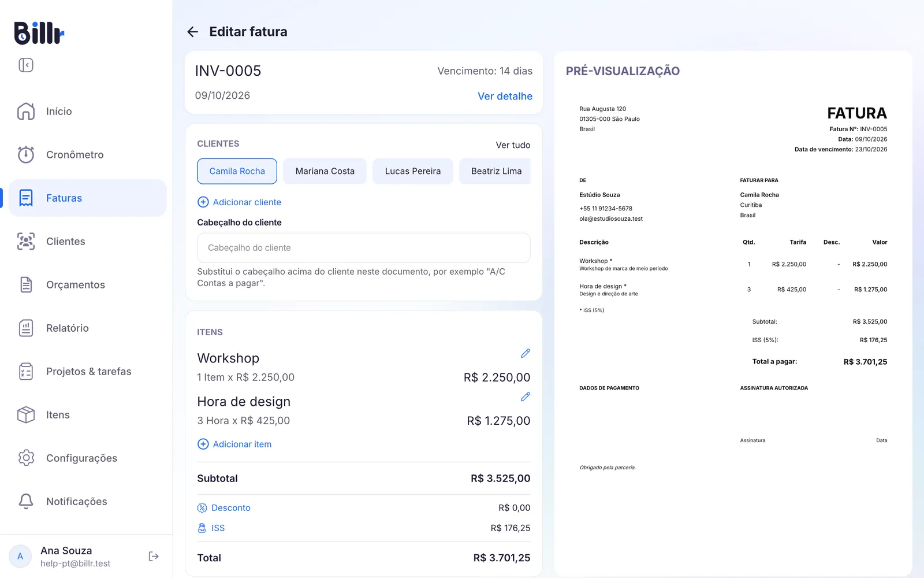The image size is (924, 578).
Task: Go to Clientes in the sidebar
Action: (88, 241)
